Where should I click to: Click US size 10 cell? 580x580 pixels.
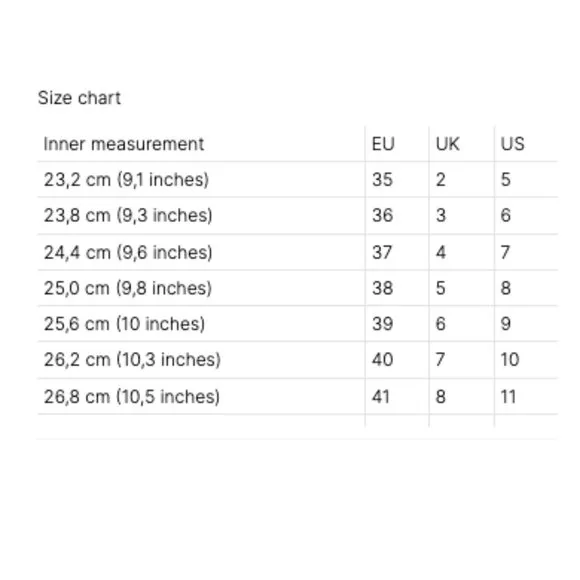[510, 360]
